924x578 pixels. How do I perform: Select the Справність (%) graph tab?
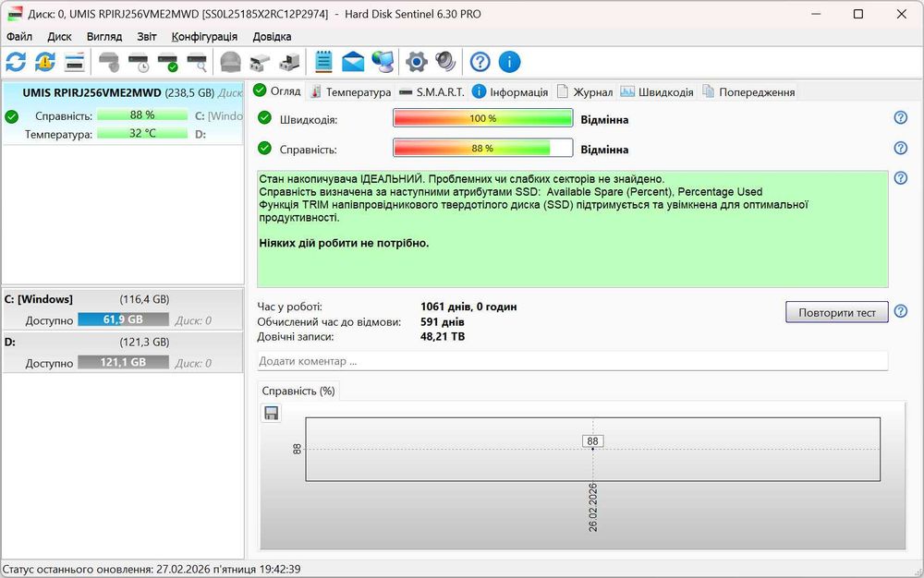pyautogui.click(x=298, y=391)
